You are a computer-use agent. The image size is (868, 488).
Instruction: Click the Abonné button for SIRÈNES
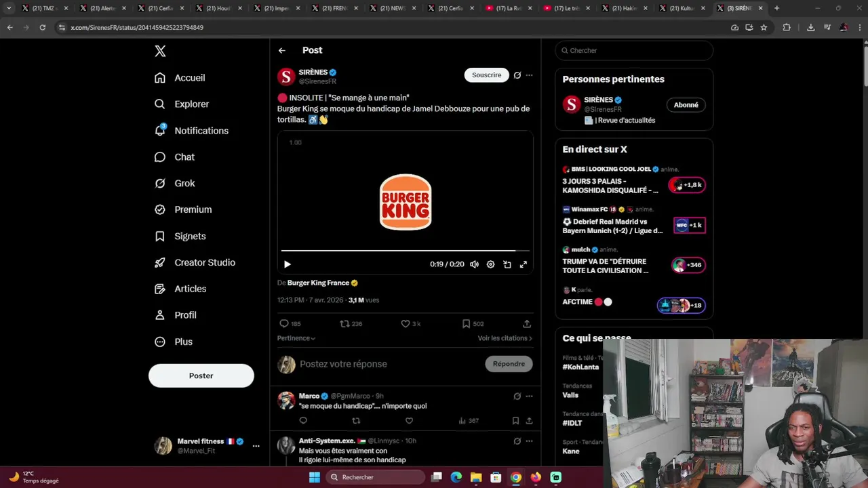pos(686,105)
